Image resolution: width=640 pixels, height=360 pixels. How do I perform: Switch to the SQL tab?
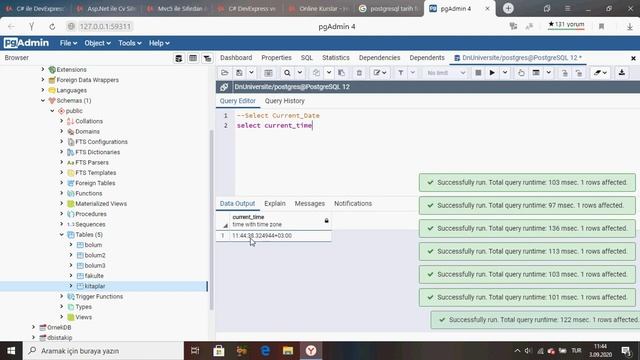307,58
